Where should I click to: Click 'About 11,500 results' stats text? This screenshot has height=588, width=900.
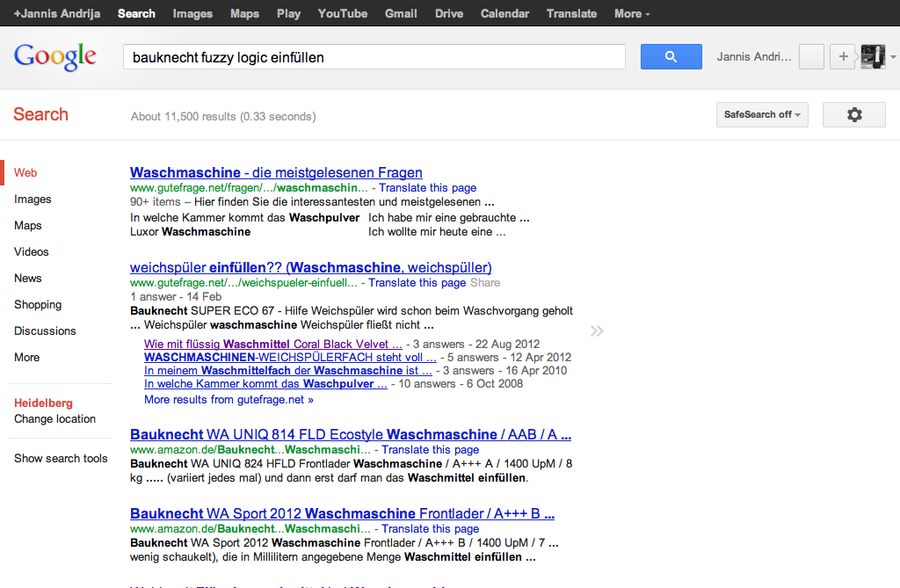(x=223, y=117)
